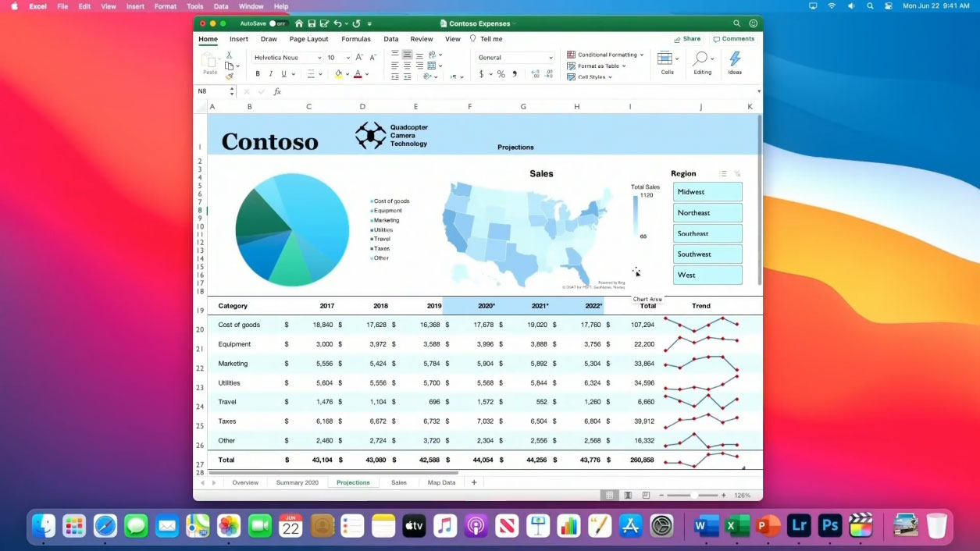Open Lightroom from the Dock
Image resolution: width=980 pixels, height=551 pixels.
(799, 526)
